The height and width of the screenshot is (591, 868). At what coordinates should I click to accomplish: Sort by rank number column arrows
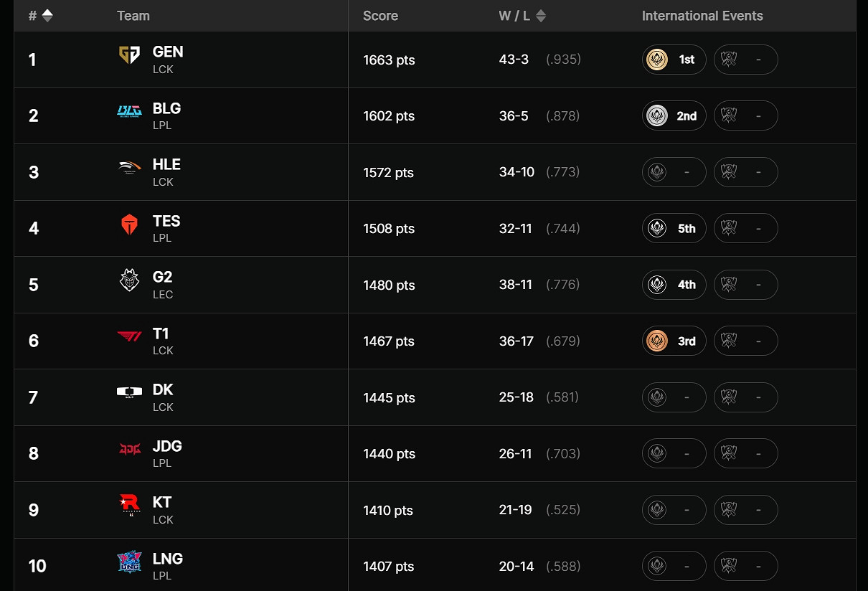pyautogui.click(x=47, y=16)
